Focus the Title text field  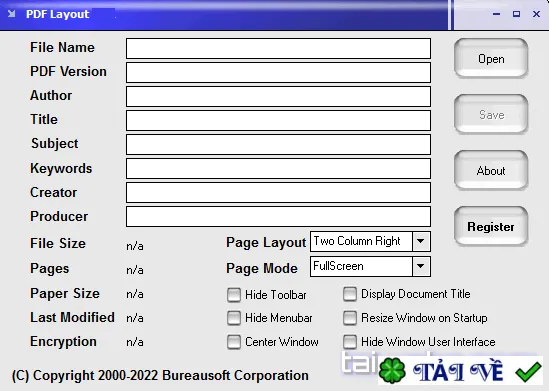click(x=278, y=120)
